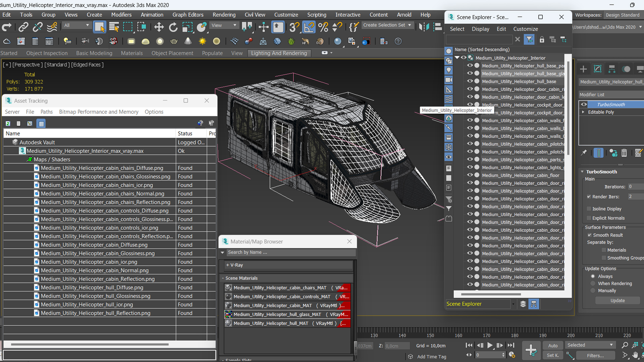This screenshot has width=644, height=362.
Task: Select the When Rendering radio button
Action: tap(593, 283)
